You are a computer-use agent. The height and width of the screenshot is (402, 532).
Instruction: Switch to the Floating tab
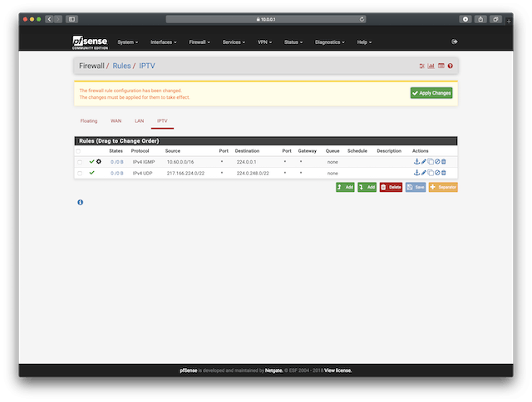tap(89, 121)
